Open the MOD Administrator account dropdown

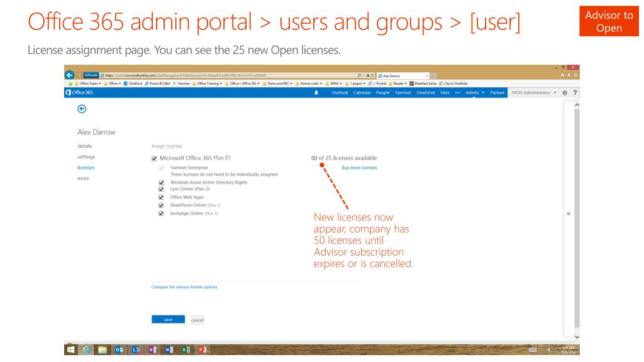[534, 93]
